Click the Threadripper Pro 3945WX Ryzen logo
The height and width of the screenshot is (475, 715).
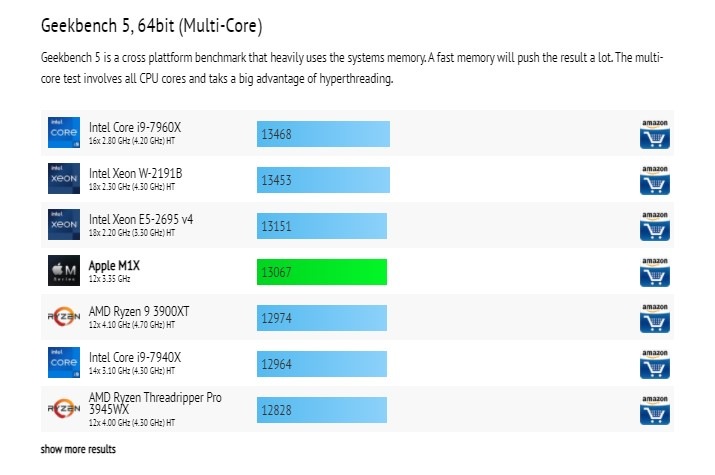(x=64, y=409)
